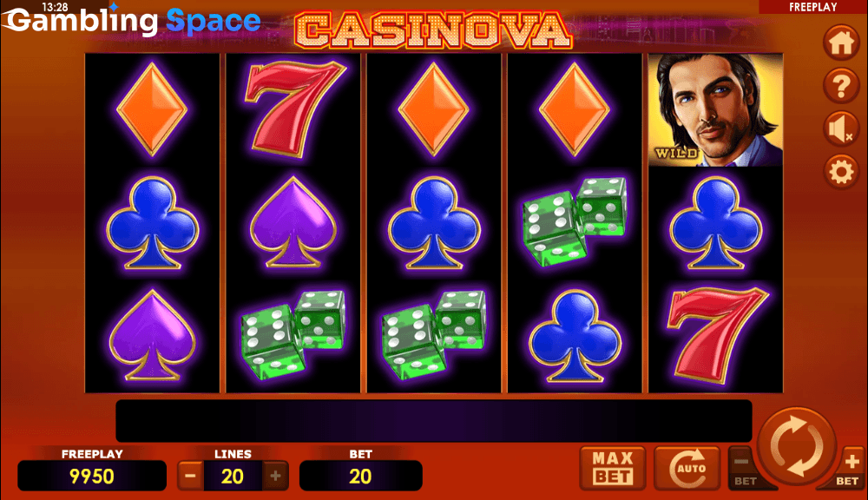This screenshot has width=868, height=500.
Task: Start autoplay with the AUTO button
Action: tap(687, 469)
